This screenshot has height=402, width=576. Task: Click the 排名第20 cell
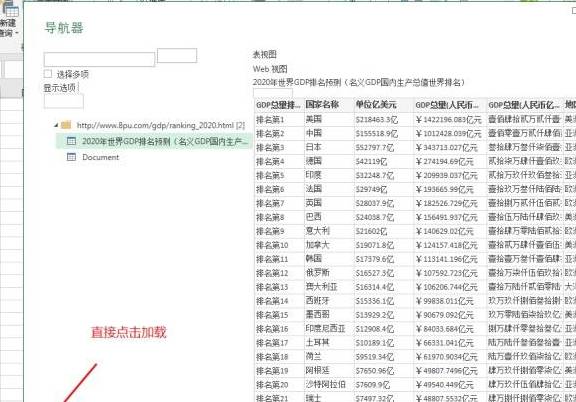[x=279, y=385]
